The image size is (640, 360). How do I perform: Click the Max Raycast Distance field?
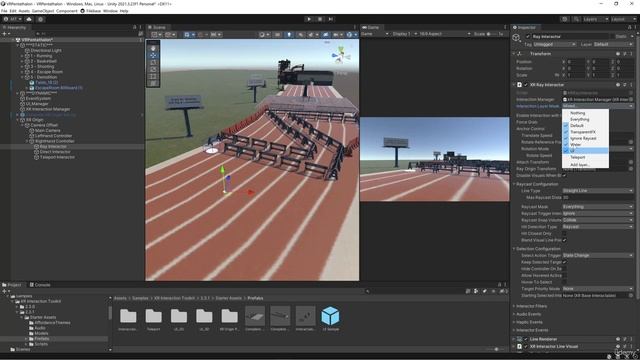pos(598,198)
